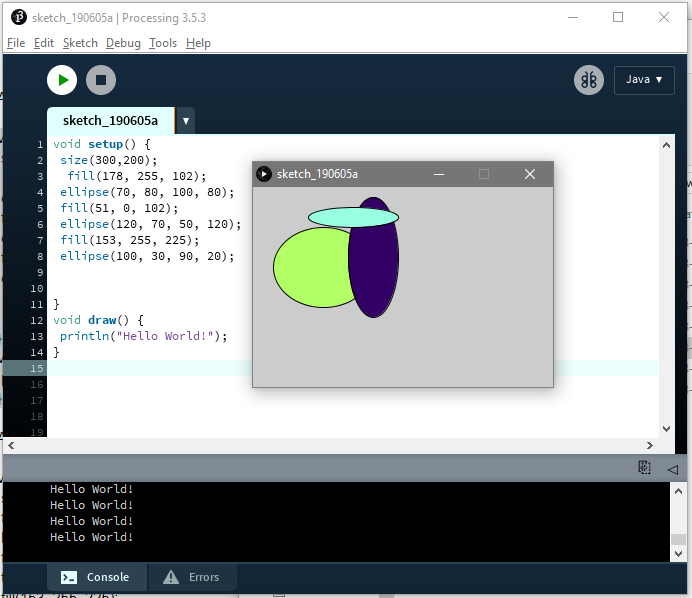This screenshot has width=692, height=598.
Task: Open the Debug menu
Action: click(123, 43)
